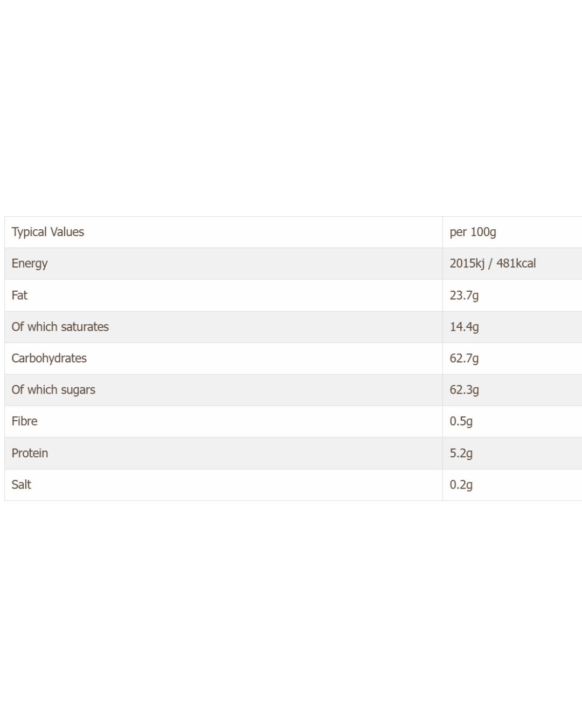The width and height of the screenshot is (582, 728).
Task: Select the 0.5g fibre value
Action: pos(461,421)
